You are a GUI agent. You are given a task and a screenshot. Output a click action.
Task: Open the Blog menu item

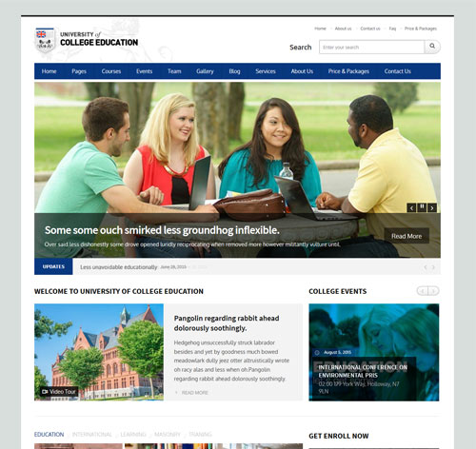(234, 71)
